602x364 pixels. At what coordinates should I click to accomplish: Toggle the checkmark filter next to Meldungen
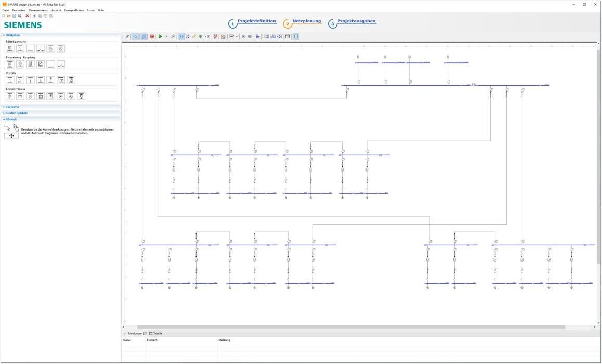tap(124, 333)
